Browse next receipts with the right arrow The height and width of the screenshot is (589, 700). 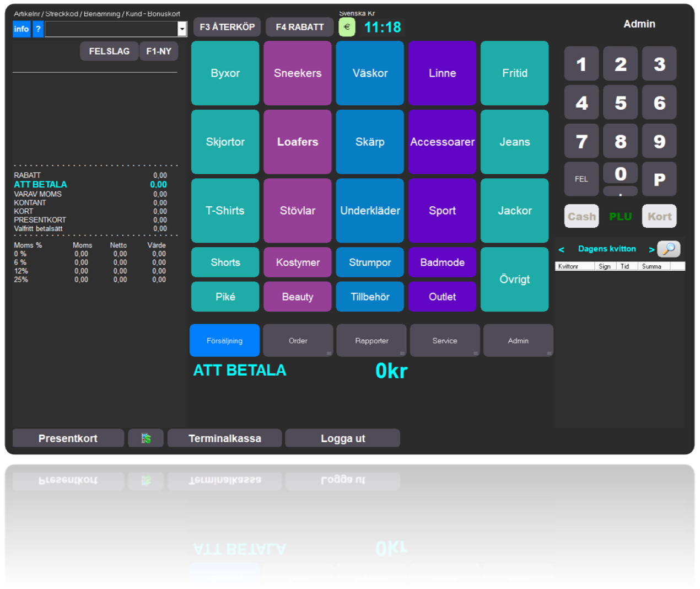[x=652, y=249]
